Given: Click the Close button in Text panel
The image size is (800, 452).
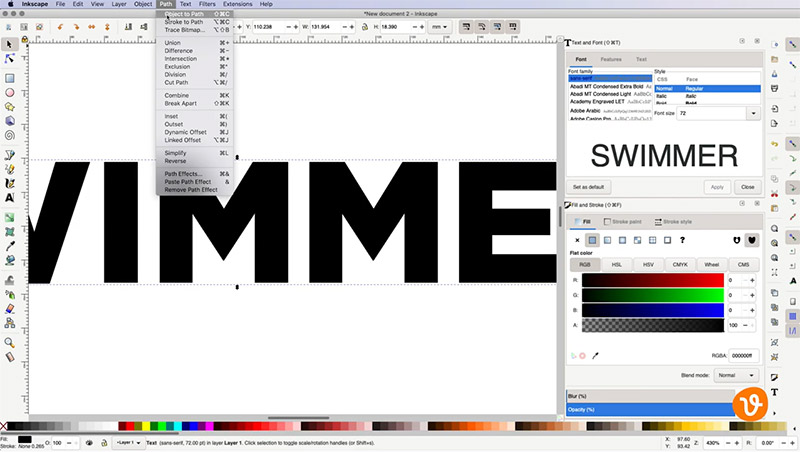Looking at the screenshot, I should pyautogui.click(x=747, y=187).
